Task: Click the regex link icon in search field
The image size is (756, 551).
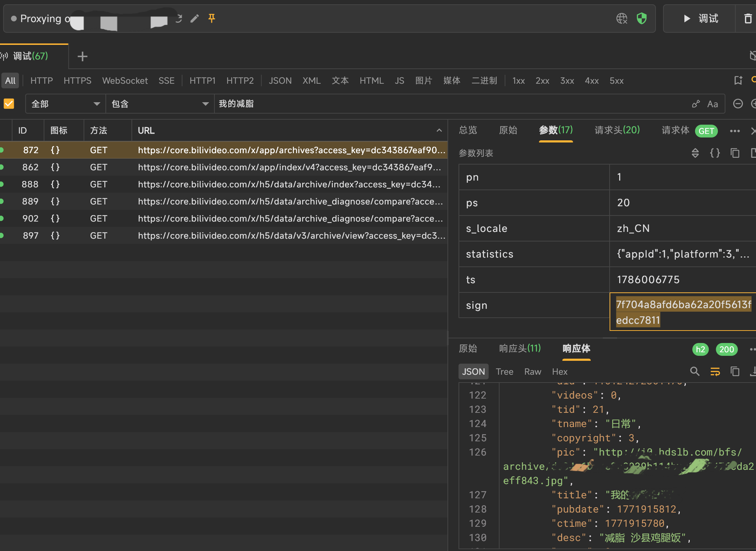Action: pyautogui.click(x=695, y=104)
